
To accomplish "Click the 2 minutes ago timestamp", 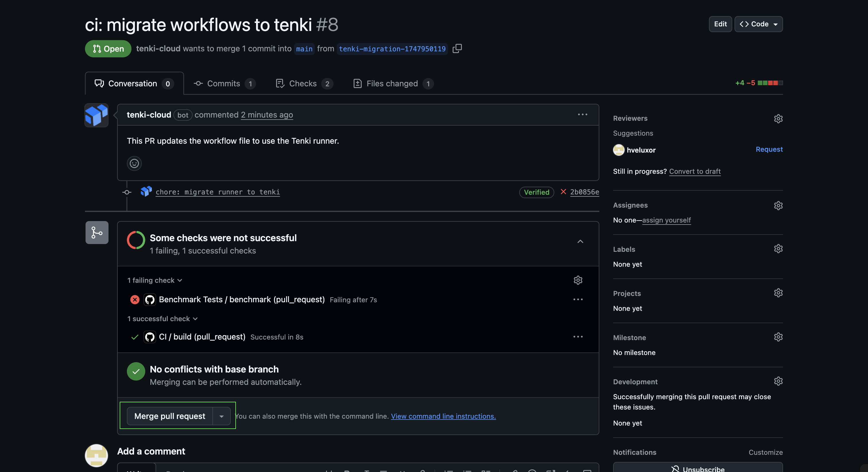I will pyautogui.click(x=267, y=115).
